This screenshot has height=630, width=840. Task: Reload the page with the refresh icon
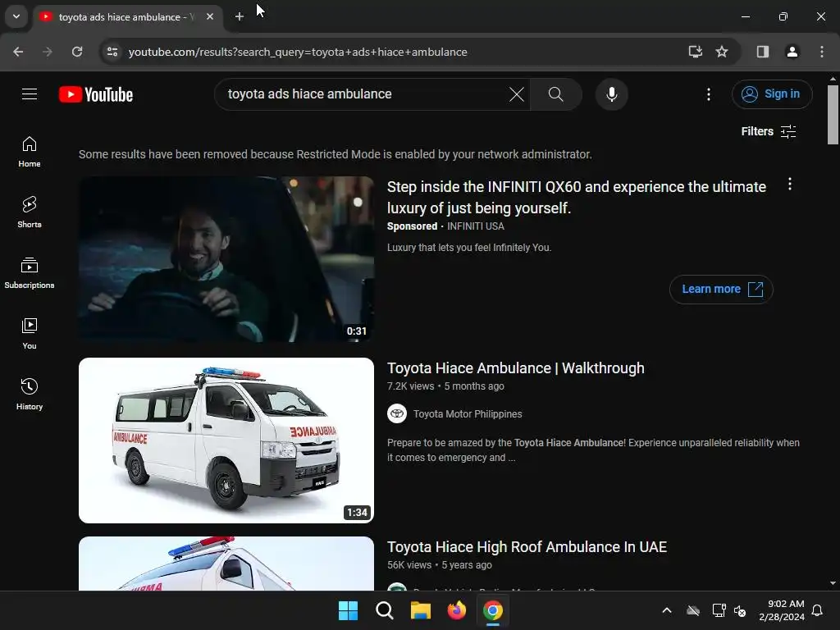tap(77, 52)
